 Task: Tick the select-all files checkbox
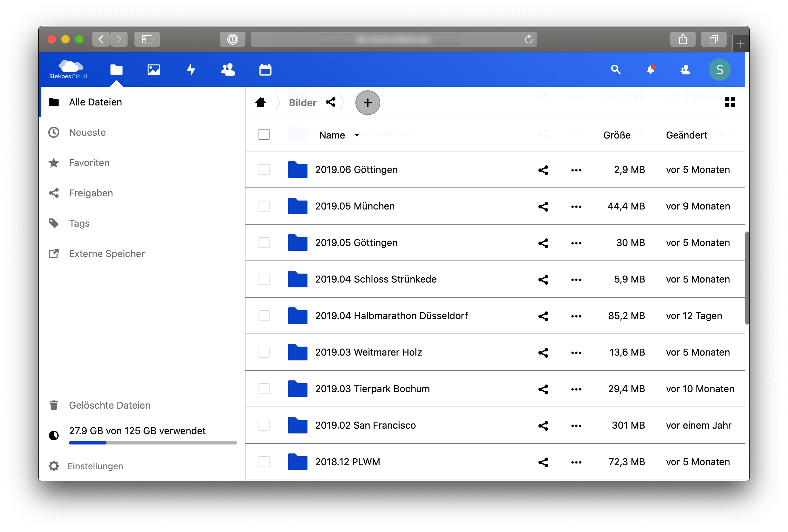[264, 134]
